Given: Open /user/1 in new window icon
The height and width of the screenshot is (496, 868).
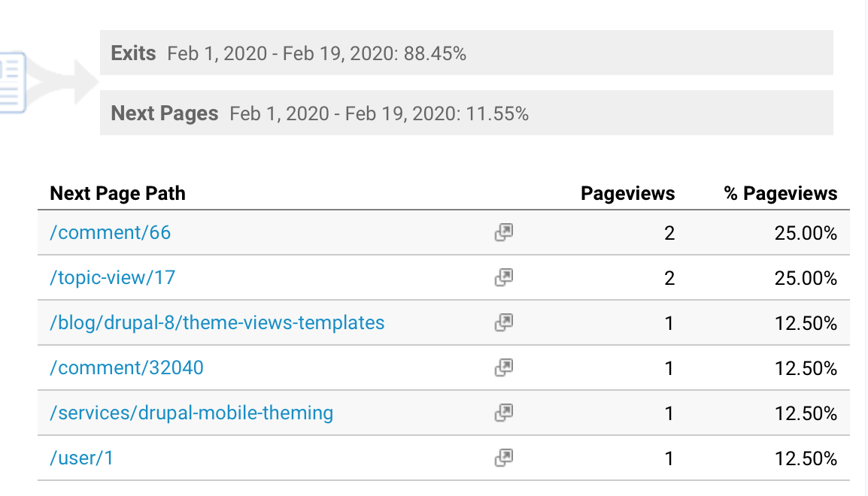Looking at the screenshot, I should 504,458.
